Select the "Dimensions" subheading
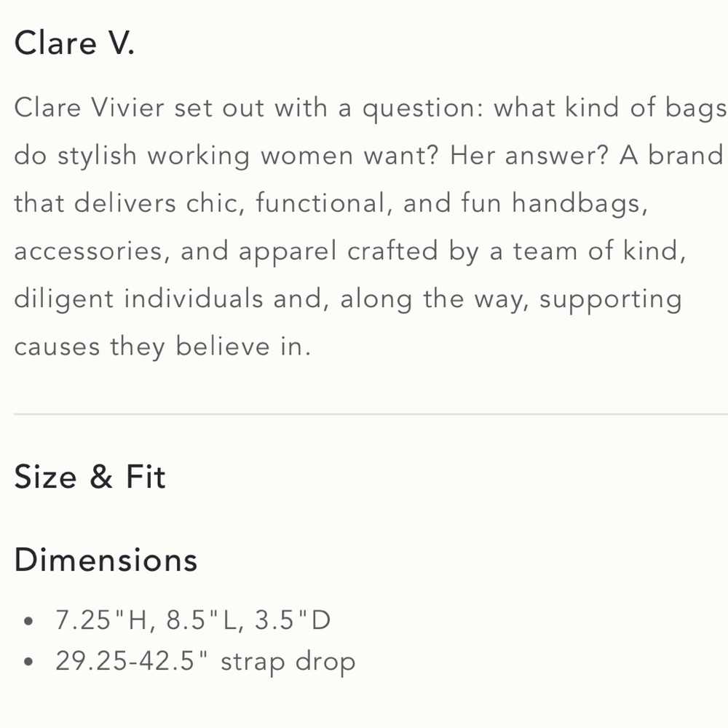Image resolution: width=728 pixels, height=728 pixels. click(x=106, y=561)
